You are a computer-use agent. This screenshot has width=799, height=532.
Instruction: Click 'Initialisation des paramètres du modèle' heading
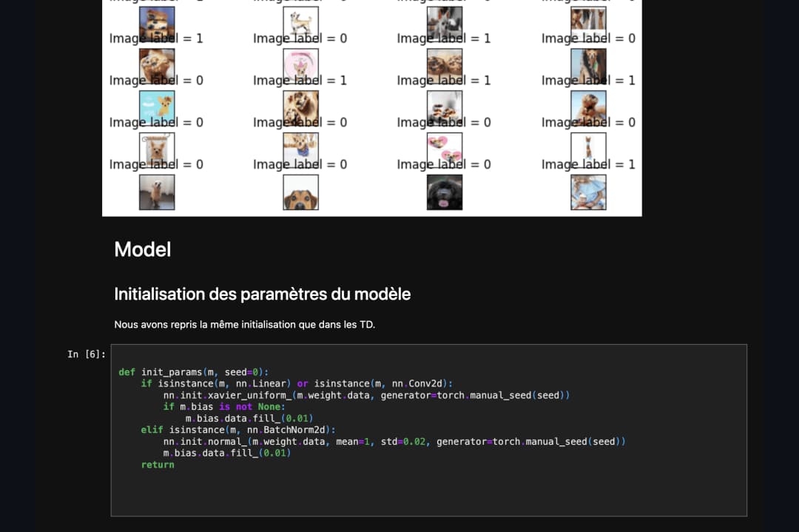[262, 294]
